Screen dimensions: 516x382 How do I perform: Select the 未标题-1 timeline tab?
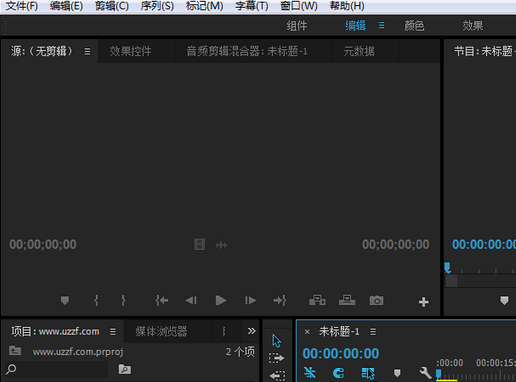click(339, 331)
